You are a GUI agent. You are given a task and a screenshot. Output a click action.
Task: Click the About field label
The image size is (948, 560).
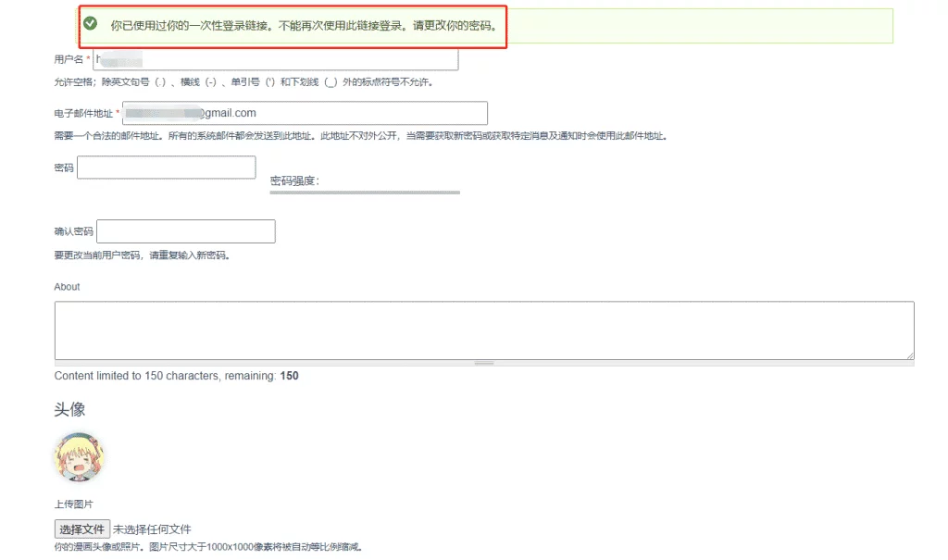(x=67, y=287)
